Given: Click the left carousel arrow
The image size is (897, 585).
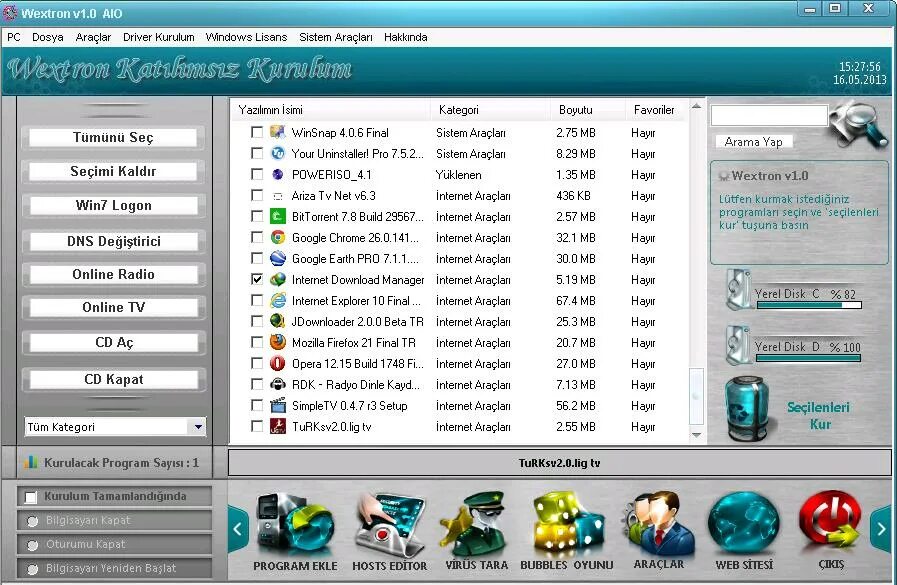Looking at the screenshot, I should [x=238, y=529].
